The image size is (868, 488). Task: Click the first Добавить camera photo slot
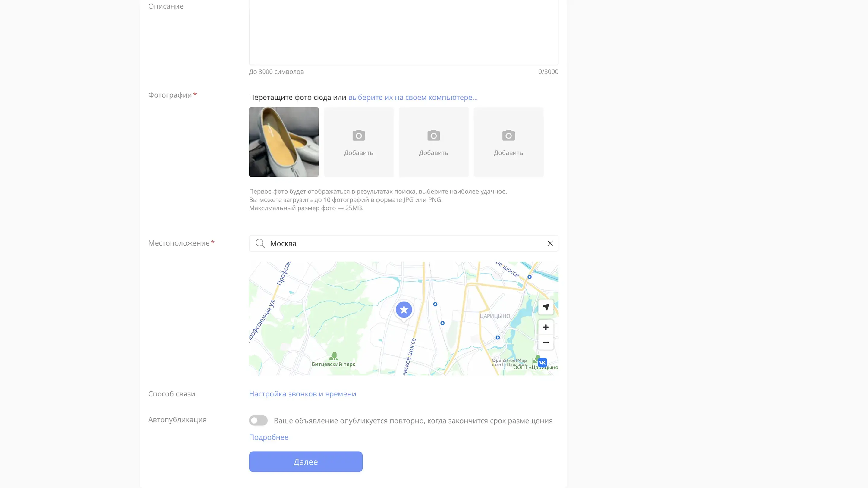359,142
